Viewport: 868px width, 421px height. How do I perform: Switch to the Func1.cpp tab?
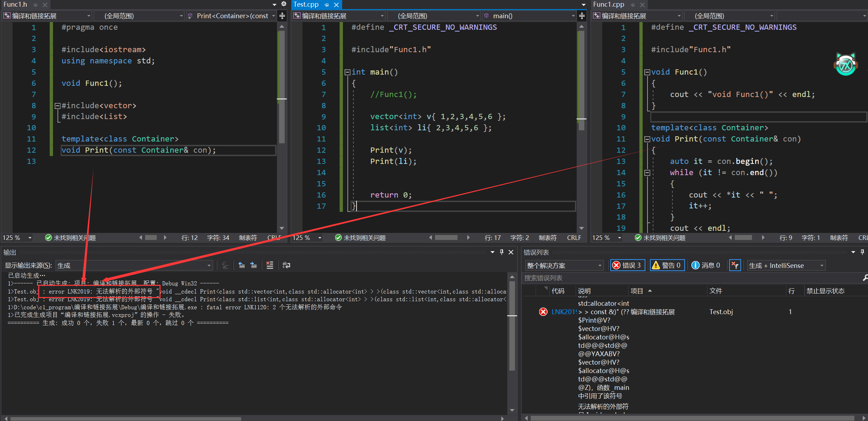(x=609, y=5)
